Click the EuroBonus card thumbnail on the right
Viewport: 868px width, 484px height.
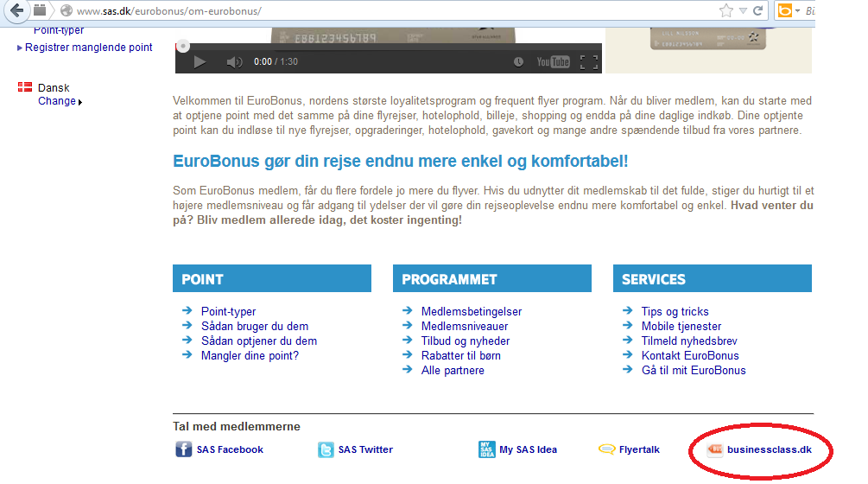(708, 39)
